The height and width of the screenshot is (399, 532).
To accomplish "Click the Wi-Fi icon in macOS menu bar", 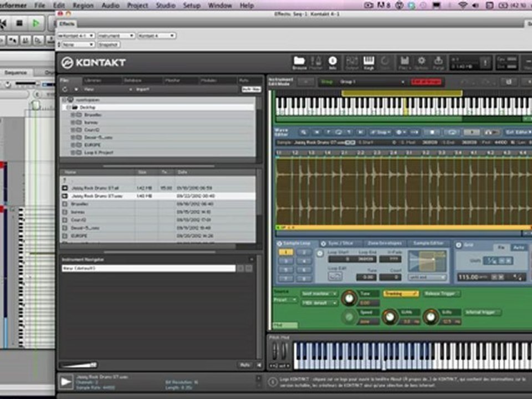I will pos(462,6).
